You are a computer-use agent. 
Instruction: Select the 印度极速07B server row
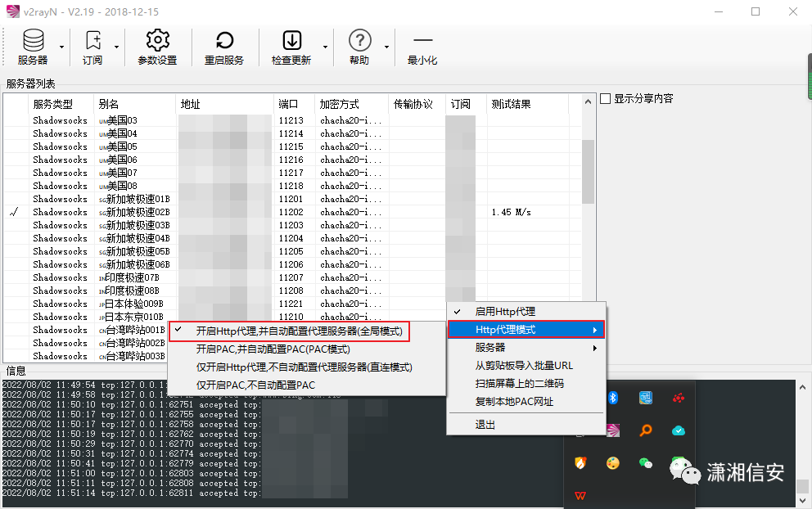[292, 277]
